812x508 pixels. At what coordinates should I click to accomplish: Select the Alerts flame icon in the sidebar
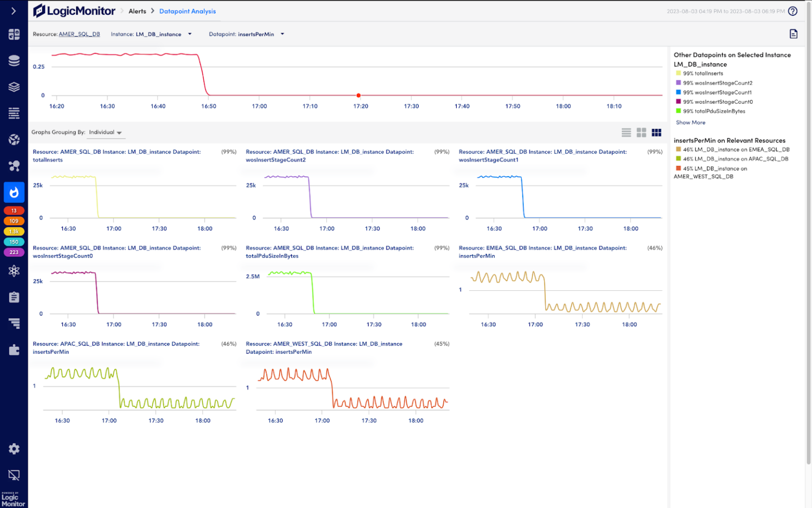click(14, 192)
